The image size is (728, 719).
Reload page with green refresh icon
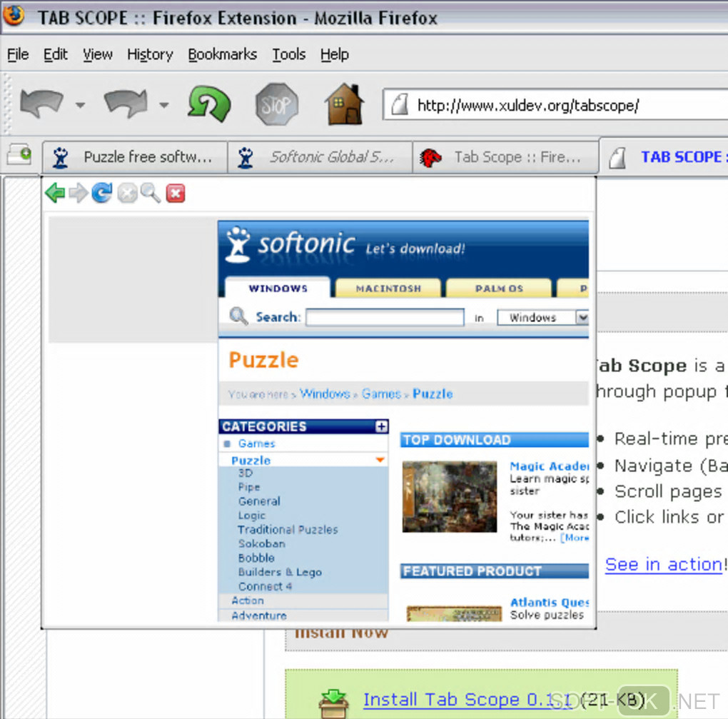click(x=209, y=104)
